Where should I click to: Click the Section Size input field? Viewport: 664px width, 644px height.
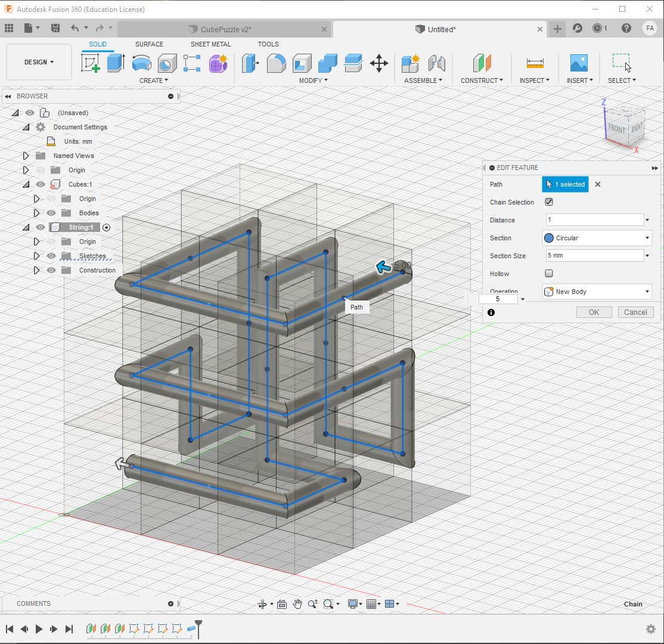tap(594, 256)
